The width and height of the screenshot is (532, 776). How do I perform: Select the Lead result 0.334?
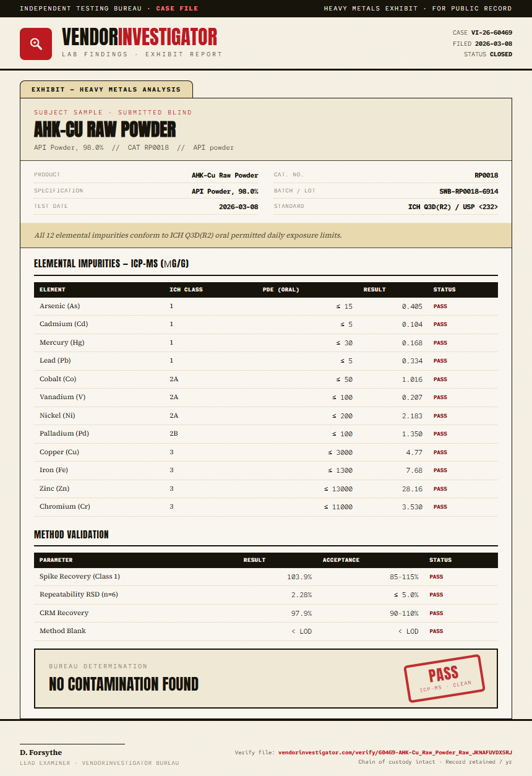[413, 361]
